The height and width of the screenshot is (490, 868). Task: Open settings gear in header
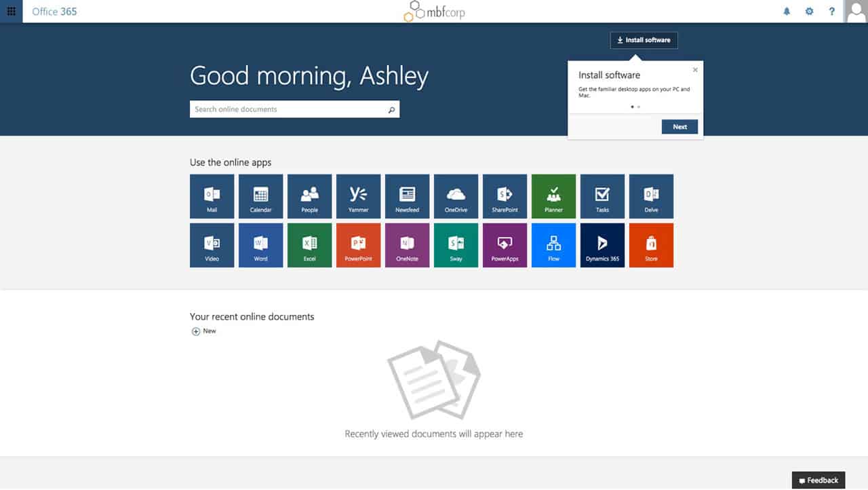pyautogui.click(x=809, y=12)
